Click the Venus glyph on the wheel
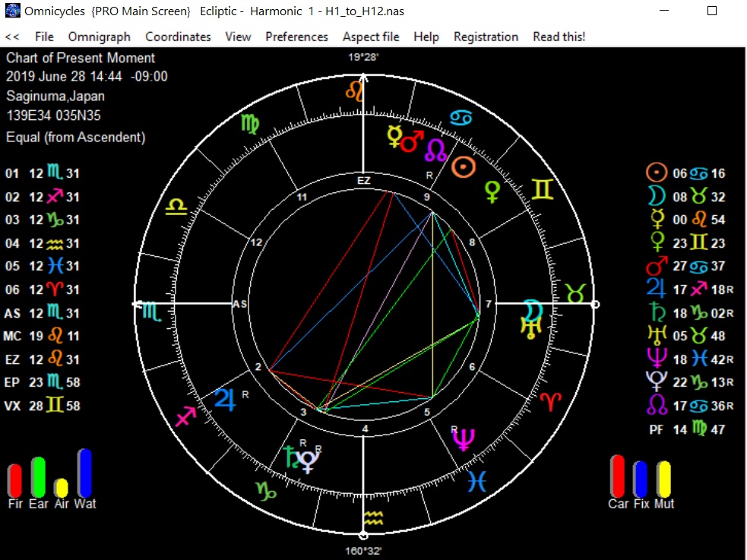747x560 pixels. pos(493,191)
